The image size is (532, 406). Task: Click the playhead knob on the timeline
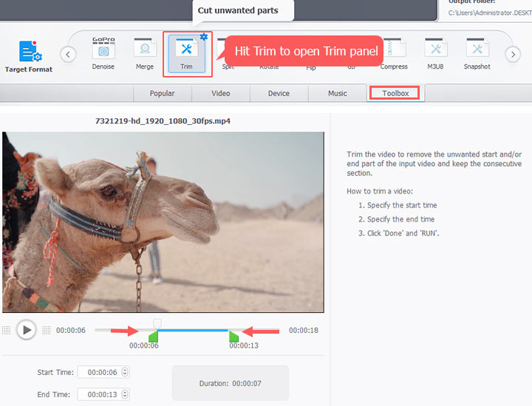[157, 323]
